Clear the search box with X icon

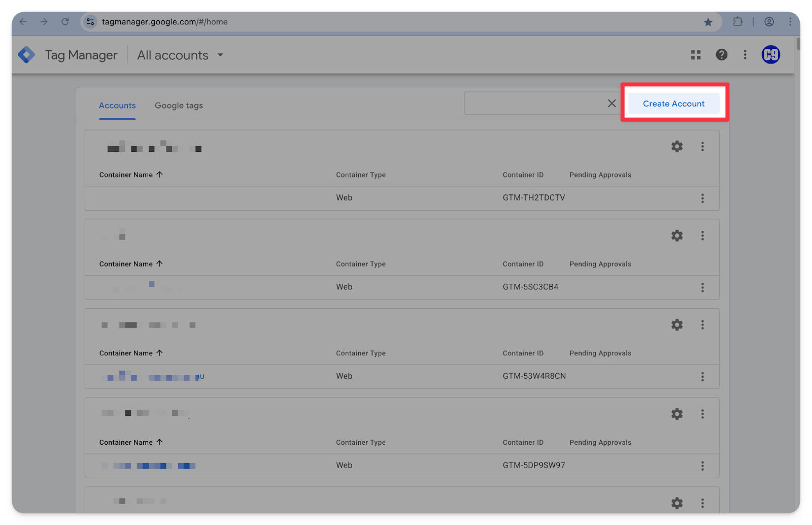[x=612, y=104]
